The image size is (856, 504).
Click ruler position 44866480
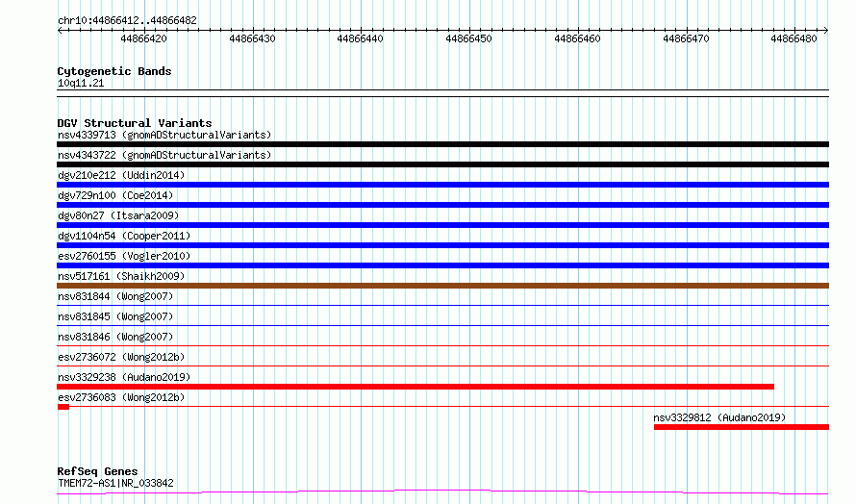pyautogui.click(x=793, y=38)
